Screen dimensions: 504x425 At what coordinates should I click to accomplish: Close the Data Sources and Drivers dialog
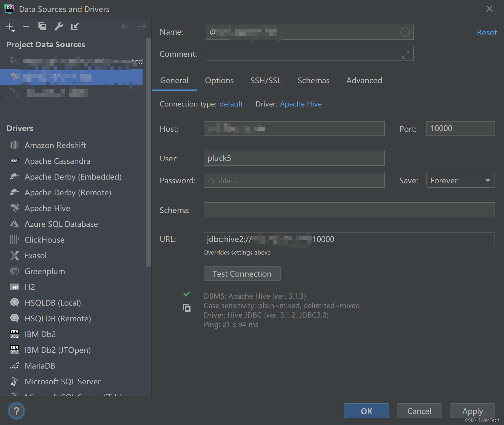pyautogui.click(x=489, y=9)
